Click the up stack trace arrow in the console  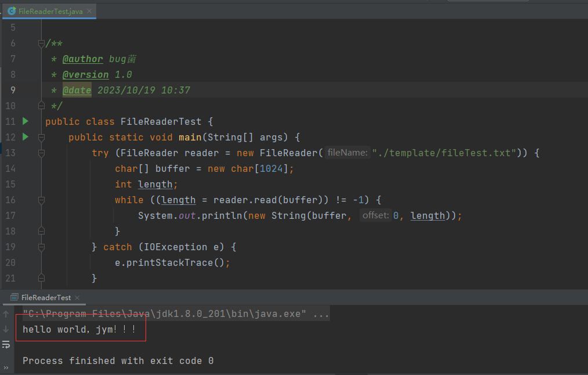coord(6,314)
